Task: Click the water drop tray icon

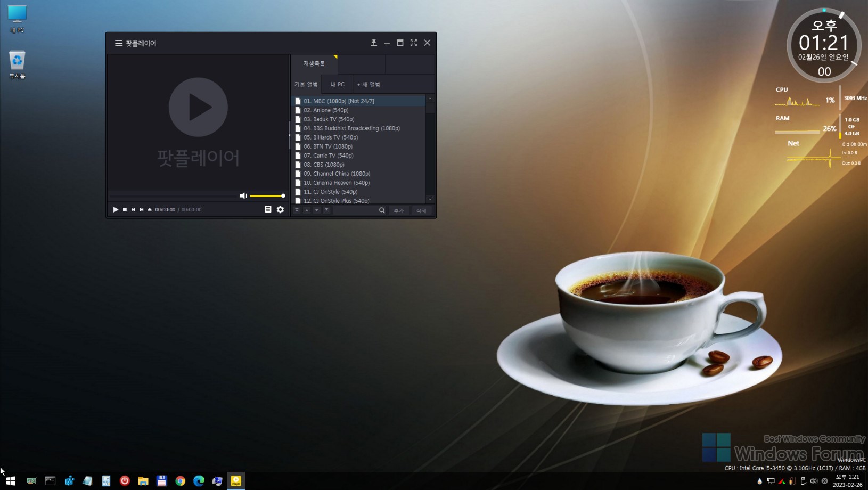Action: point(760,481)
